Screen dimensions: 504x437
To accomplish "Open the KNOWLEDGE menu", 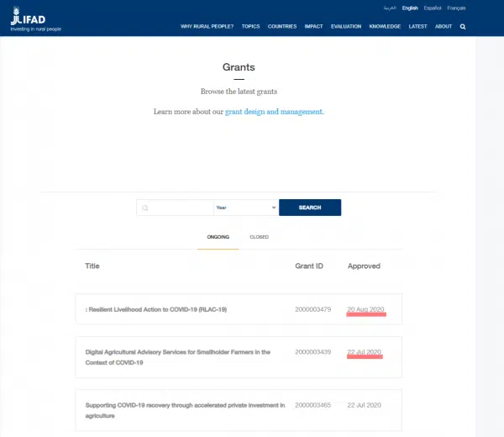I will 385,26.
